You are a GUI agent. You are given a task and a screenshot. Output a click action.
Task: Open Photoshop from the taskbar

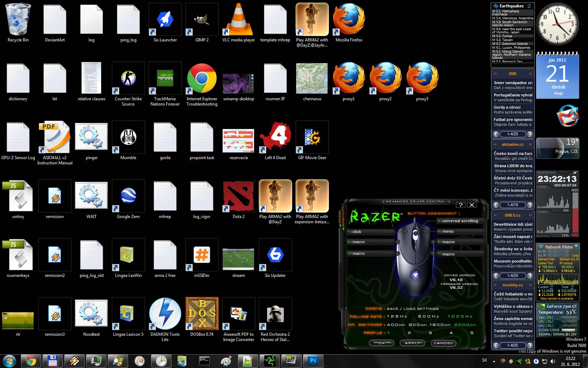313,361
